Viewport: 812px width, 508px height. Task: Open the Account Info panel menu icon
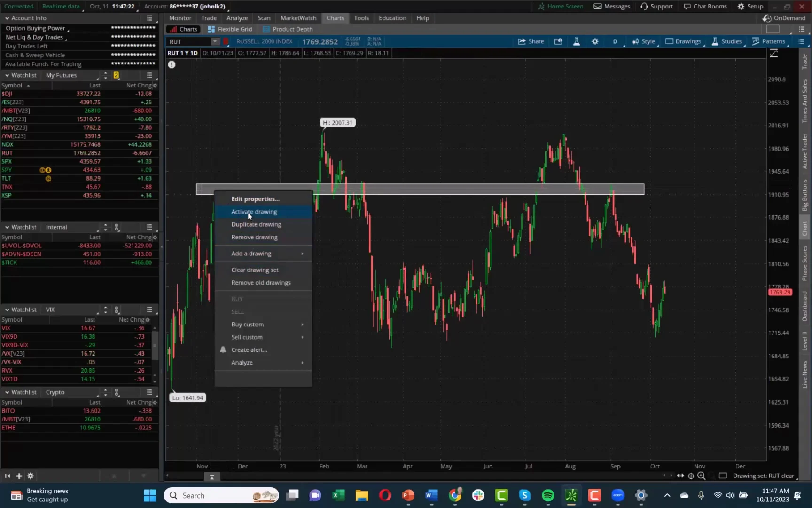click(x=149, y=18)
